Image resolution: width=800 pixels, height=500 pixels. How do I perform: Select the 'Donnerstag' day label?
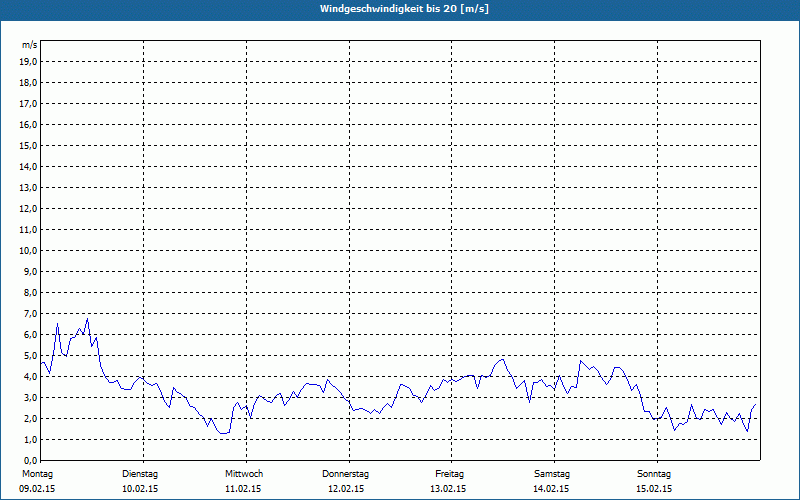[x=345, y=474]
